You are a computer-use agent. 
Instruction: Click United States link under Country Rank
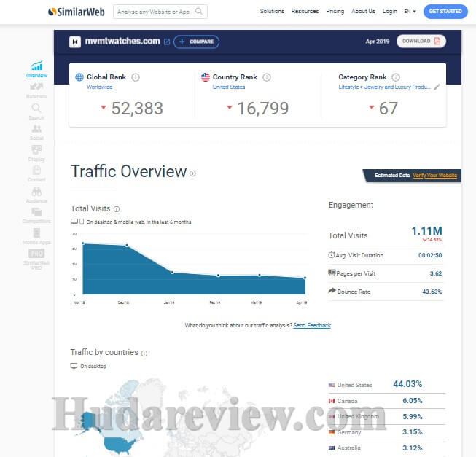pos(229,87)
